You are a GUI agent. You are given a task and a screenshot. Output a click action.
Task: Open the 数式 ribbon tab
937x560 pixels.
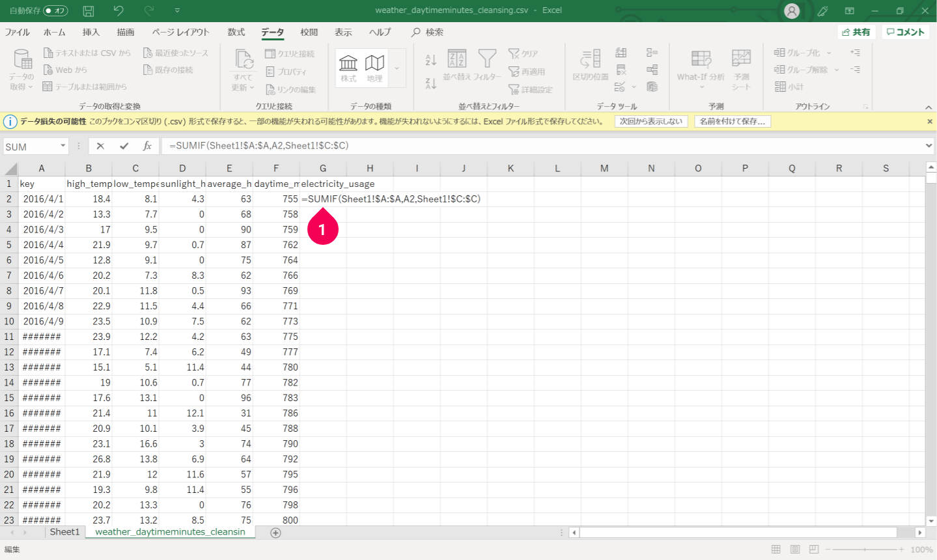click(x=236, y=32)
